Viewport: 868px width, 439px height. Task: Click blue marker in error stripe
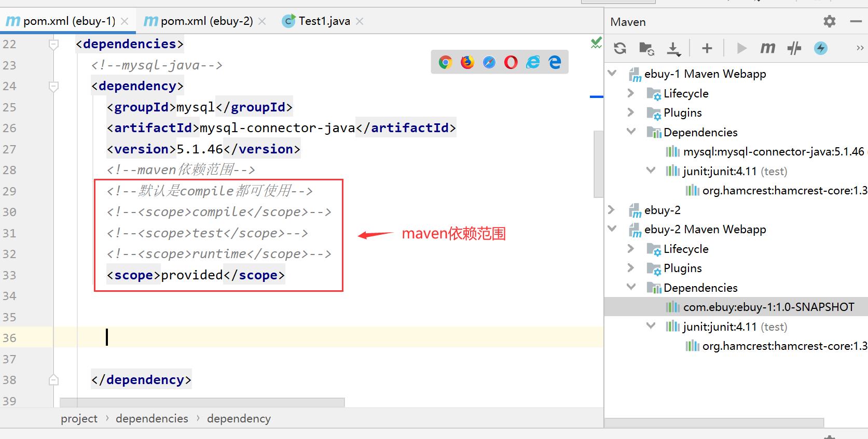[597, 97]
